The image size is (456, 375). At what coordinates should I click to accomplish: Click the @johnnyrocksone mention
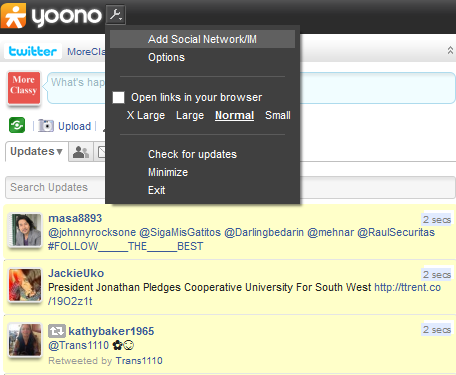92,232
